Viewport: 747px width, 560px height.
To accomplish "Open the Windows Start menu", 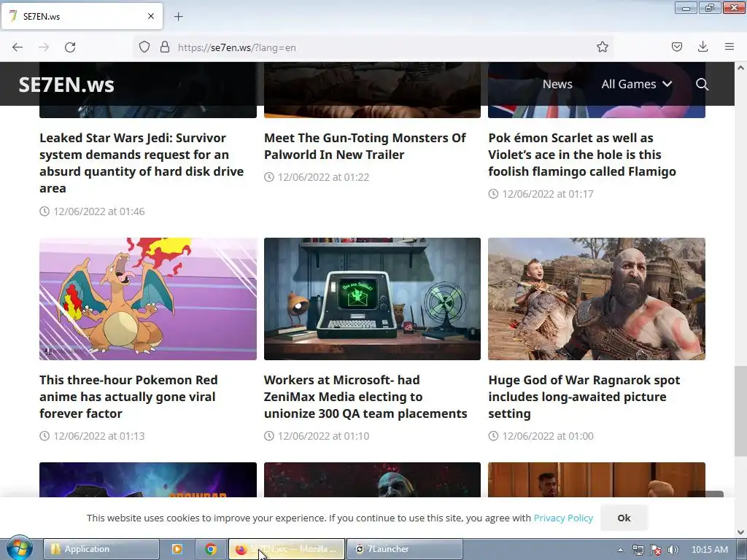I will click(19, 548).
